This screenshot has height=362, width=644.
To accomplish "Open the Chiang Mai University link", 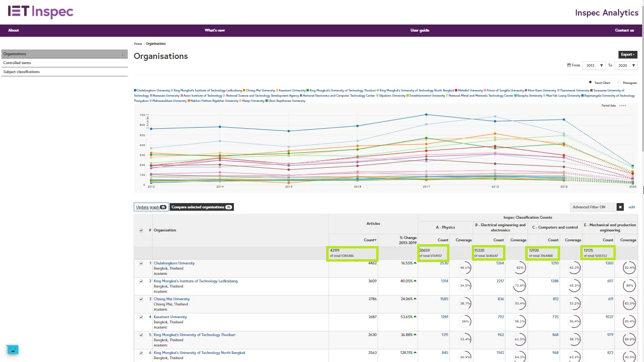I will point(172,299).
